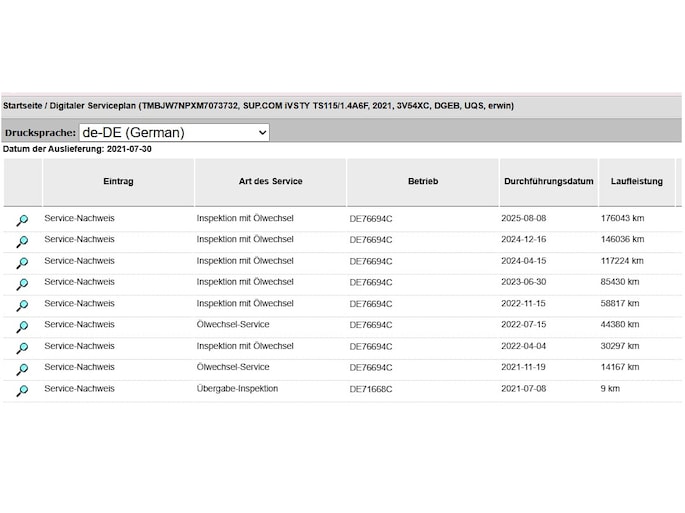
Task: Click the Eintrag column header
Action: [118, 182]
